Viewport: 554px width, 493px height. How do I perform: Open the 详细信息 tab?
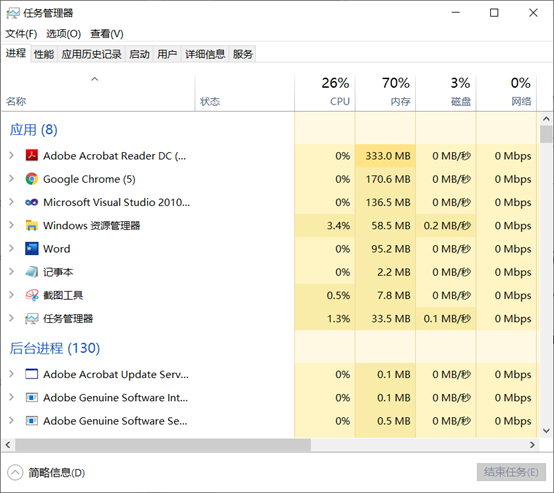point(205,54)
